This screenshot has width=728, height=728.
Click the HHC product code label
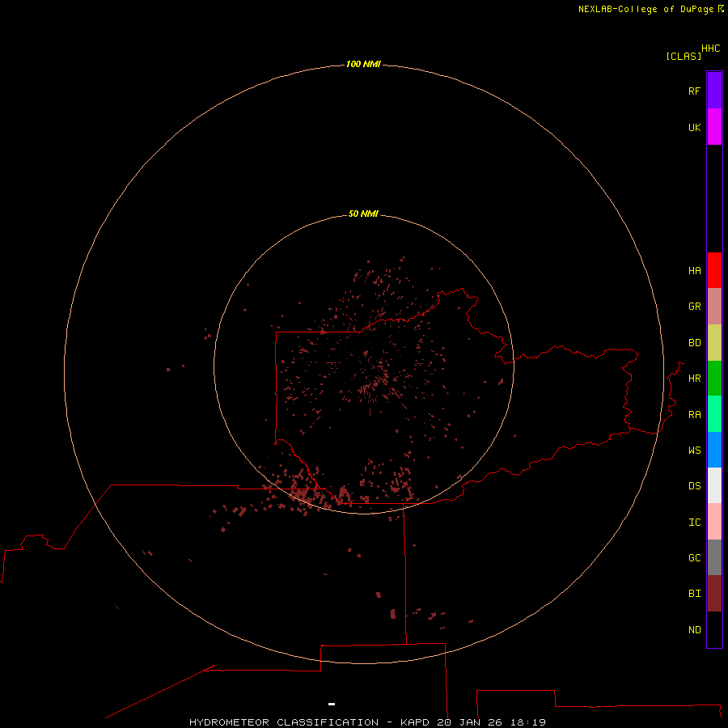pyautogui.click(x=710, y=49)
